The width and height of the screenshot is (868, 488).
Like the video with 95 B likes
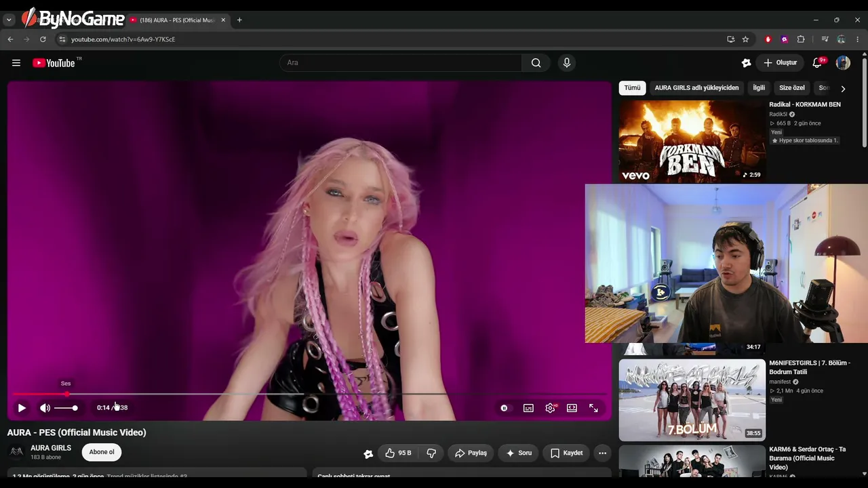pyautogui.click(x=398, y=453)
